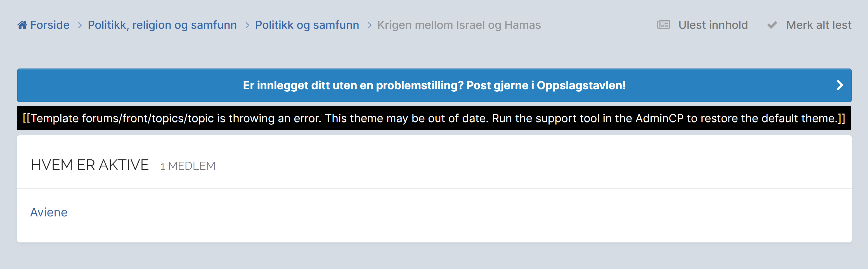Click the blue Oppslagstavlen announcement banner text

[434, 85]
